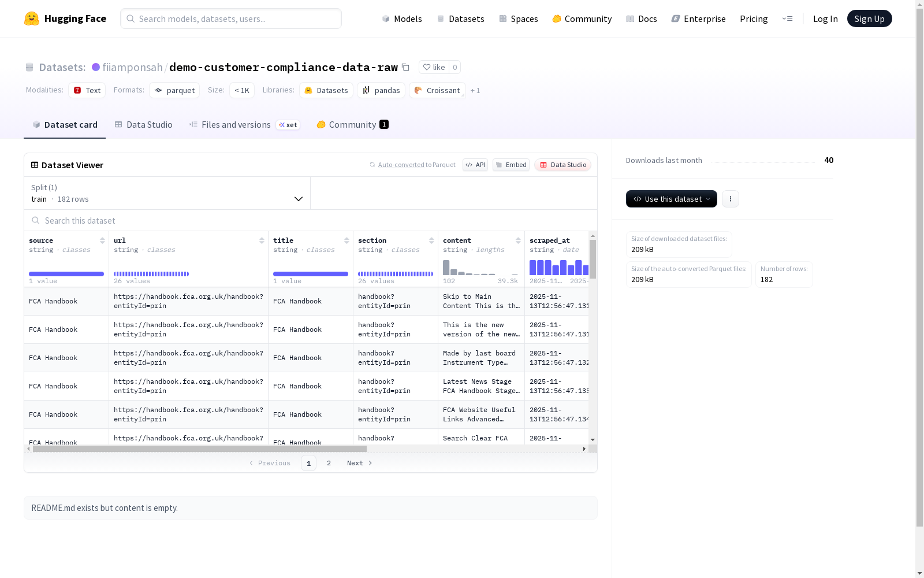Sort the title column

346,240
